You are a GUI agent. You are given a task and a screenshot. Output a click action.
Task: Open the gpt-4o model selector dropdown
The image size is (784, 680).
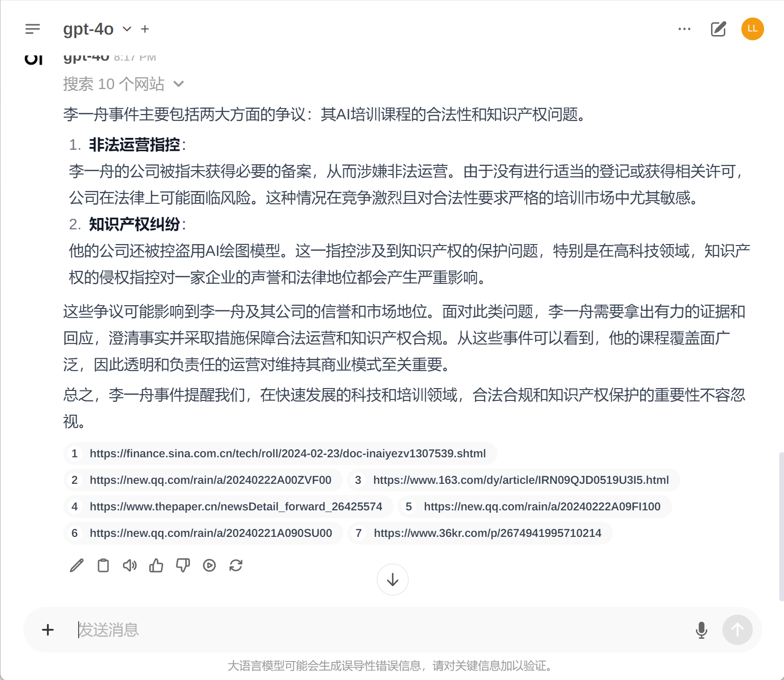click(98, 29)
